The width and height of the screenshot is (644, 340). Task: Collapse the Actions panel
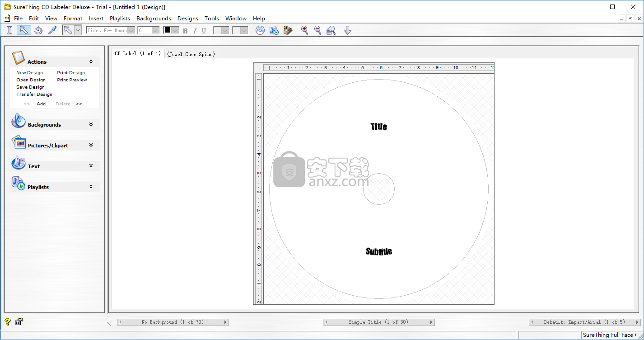click(91, 62)
